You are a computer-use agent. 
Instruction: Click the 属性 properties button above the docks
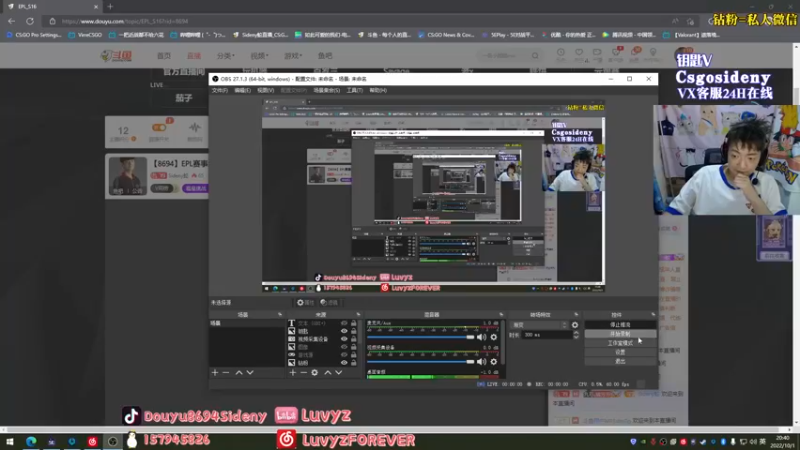point(305,303)
